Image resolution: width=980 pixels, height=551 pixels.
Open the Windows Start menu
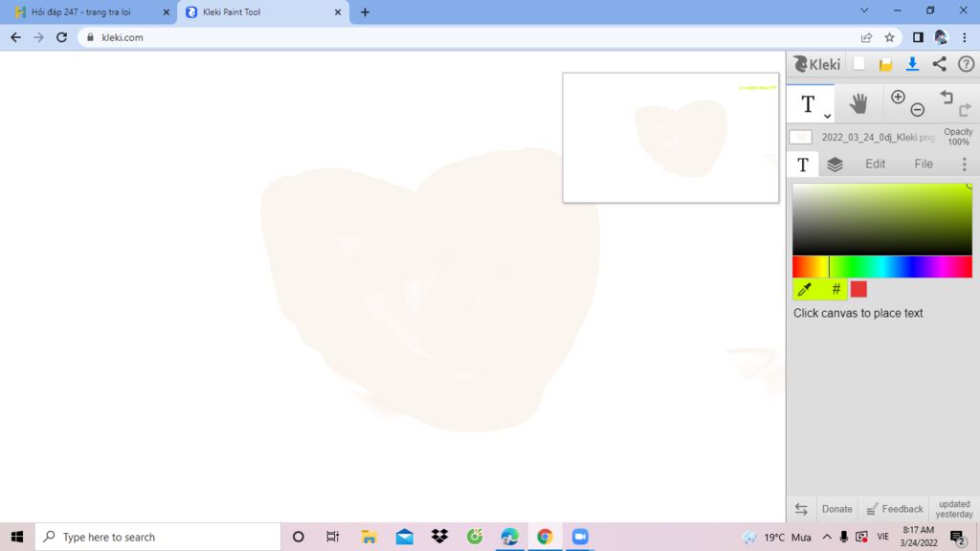pos(17,537)
